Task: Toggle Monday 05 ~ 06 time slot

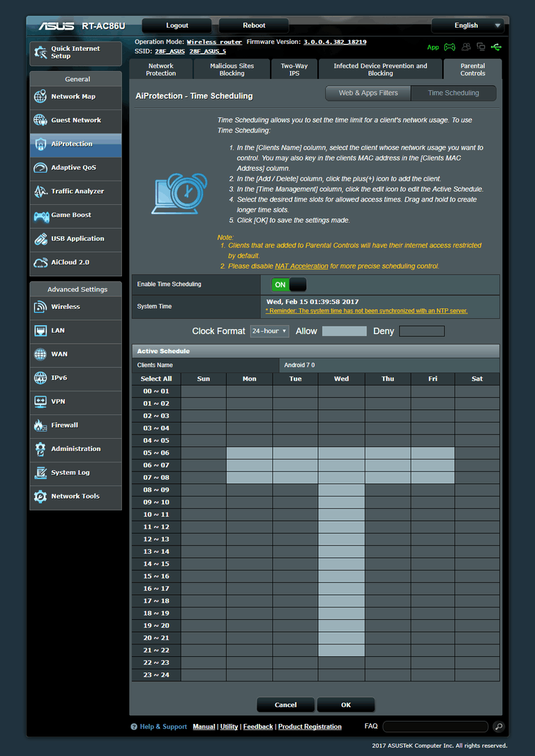Action: 250,453
